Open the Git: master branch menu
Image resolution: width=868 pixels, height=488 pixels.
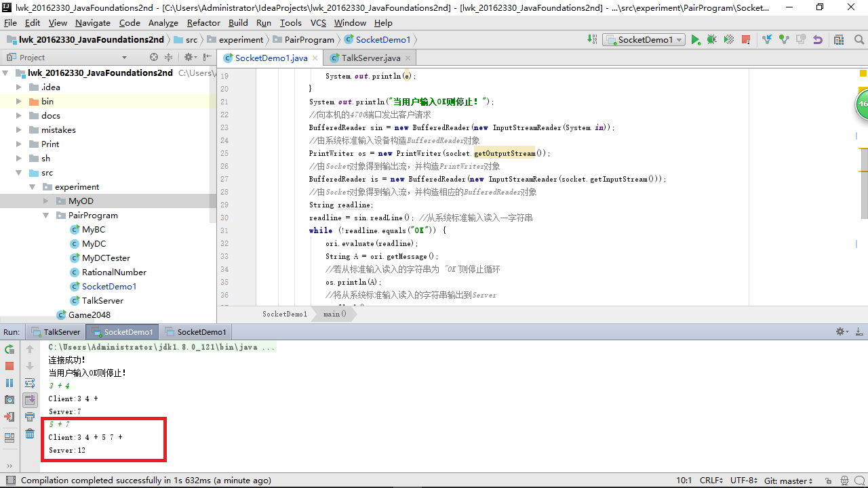coord(788,481)
